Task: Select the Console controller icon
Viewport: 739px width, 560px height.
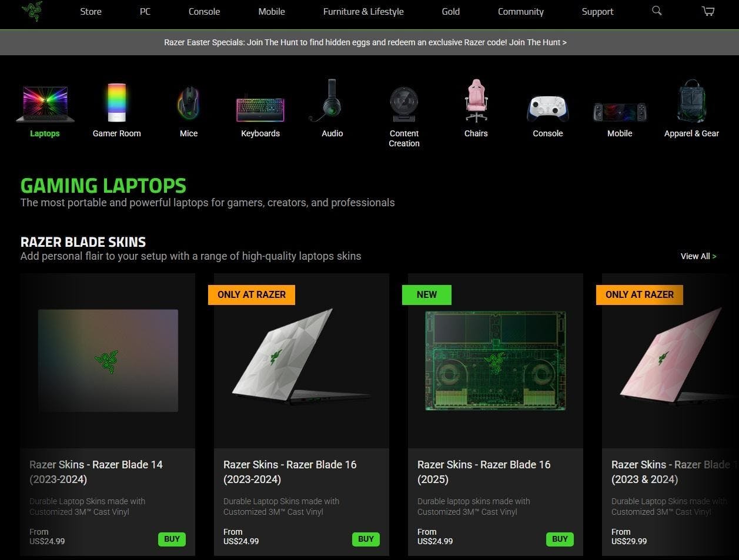Action: click(548, 109)
